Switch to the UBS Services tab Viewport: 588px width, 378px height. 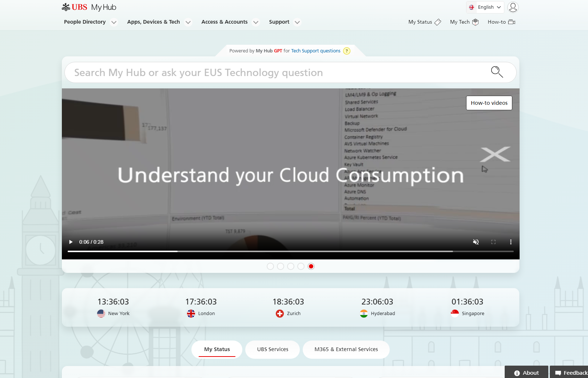(273, 349)
